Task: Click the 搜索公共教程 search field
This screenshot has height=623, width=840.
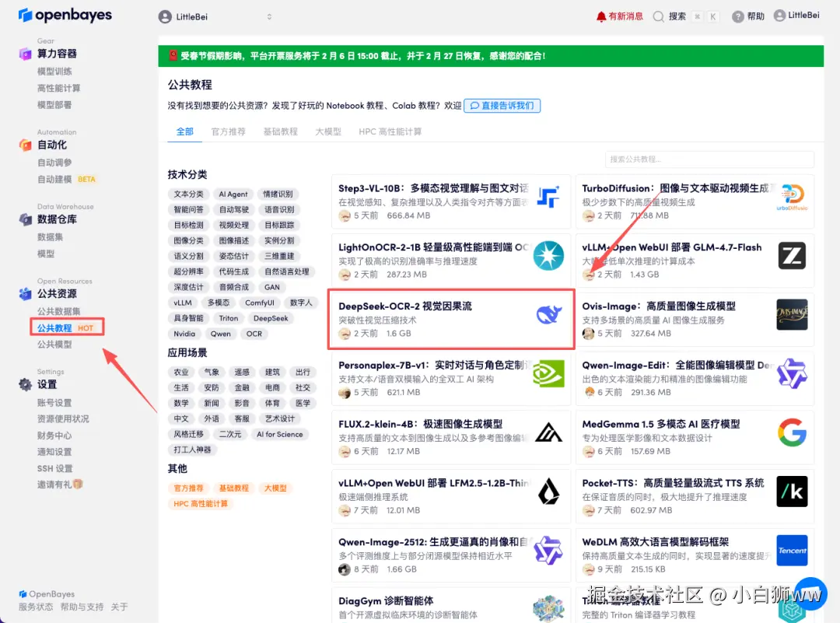Action: pyautogui.click(x=709, y=159)
